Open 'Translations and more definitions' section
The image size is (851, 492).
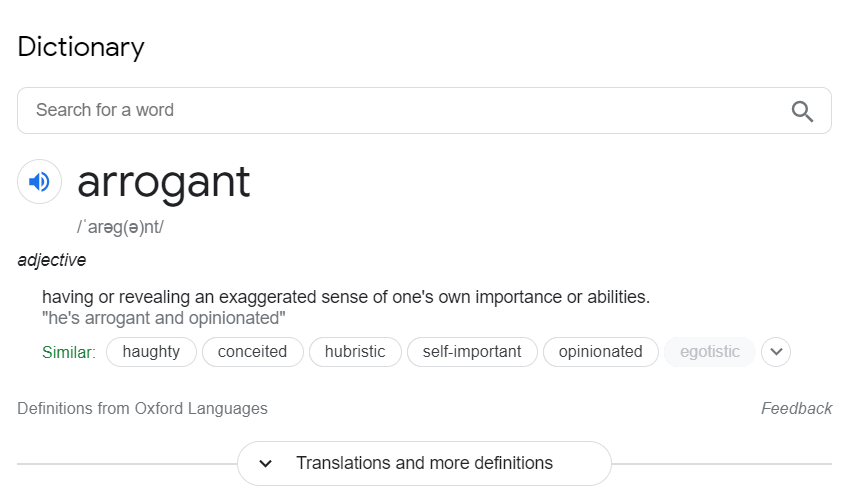[x=424, y=463]
